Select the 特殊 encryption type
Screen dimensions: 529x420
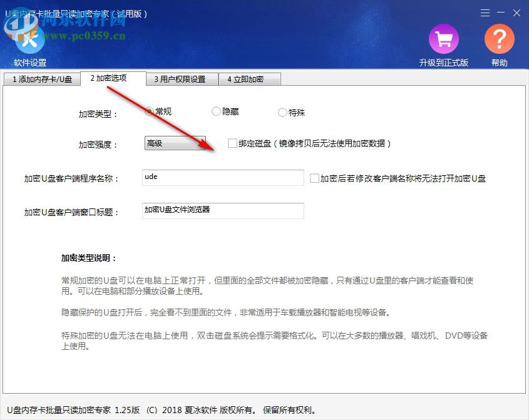[x=283, y=112]
